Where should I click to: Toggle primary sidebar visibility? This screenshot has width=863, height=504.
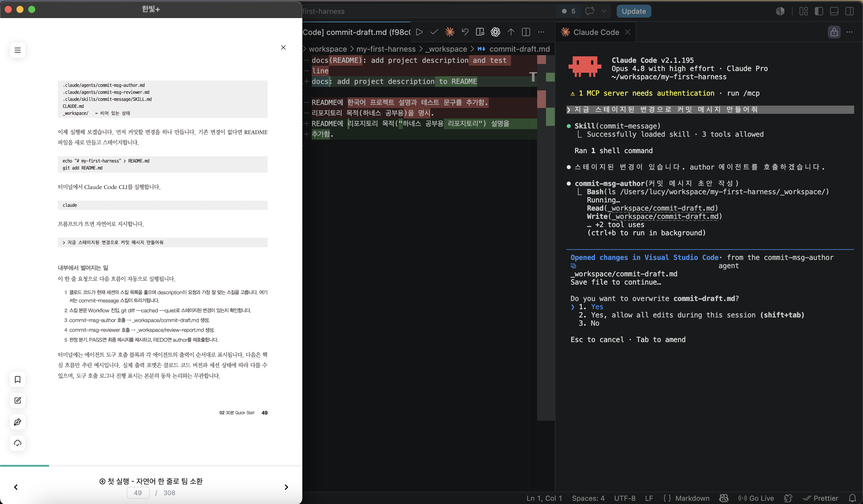tap(819, 11)
